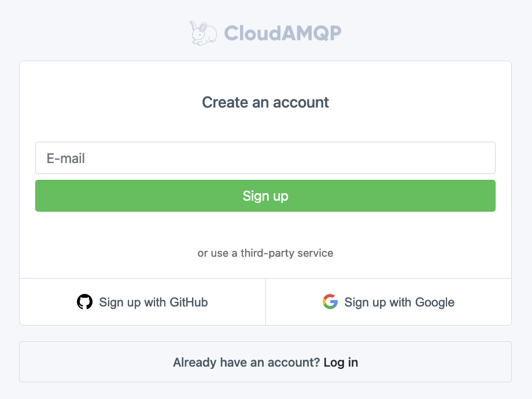Focus the E-mail input field
The image size is (532, 399).
[265, 158]
